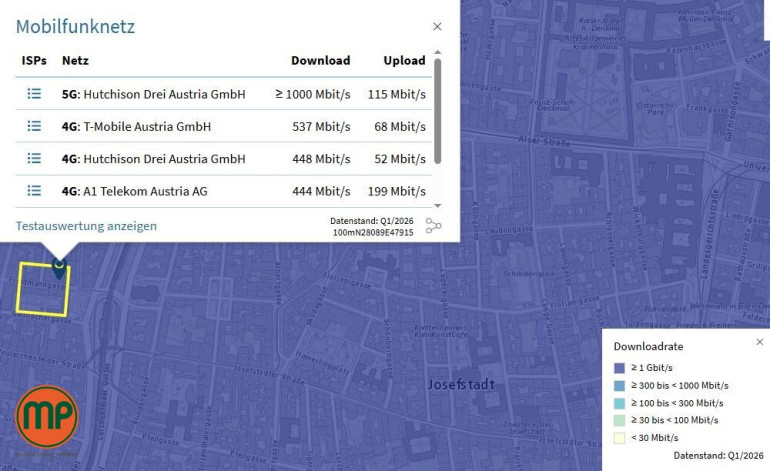Screen dimensions: 770x471
Task: Click the 537 Mbit/s download value
Action: 321,126
